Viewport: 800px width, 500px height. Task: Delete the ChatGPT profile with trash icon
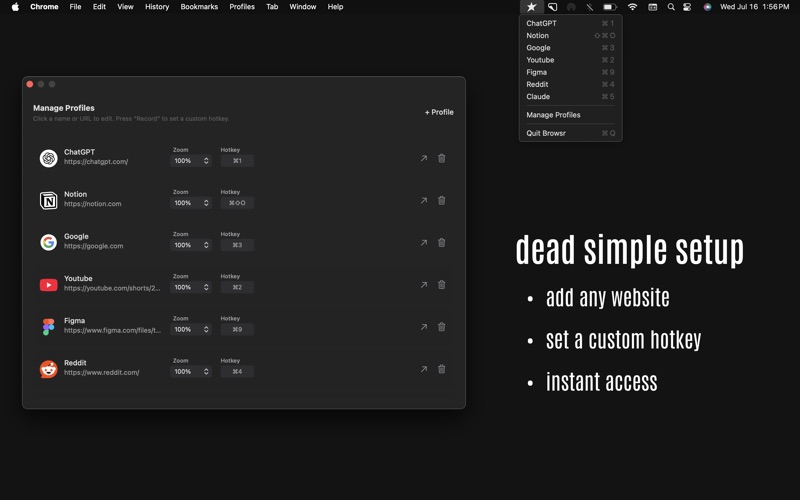pyautogui.click(x=442, y=159)
